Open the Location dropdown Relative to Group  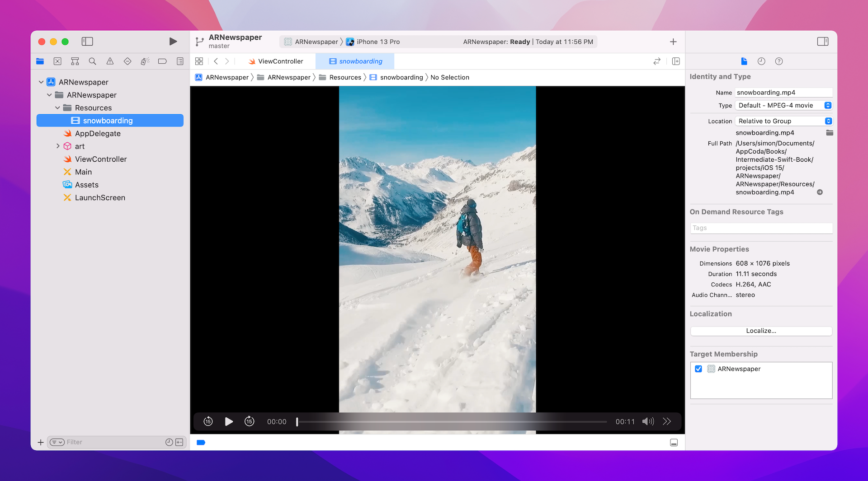pos(784,121)
